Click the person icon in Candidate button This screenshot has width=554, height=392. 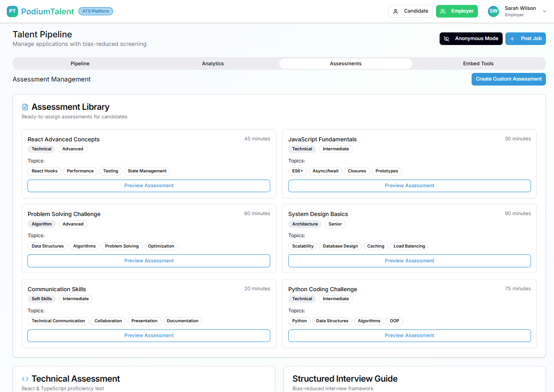tap(396, 11)
